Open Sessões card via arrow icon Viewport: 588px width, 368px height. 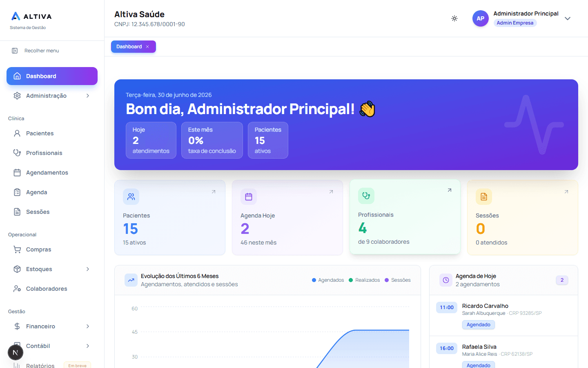pyautogui.click(x=566, y=192)
